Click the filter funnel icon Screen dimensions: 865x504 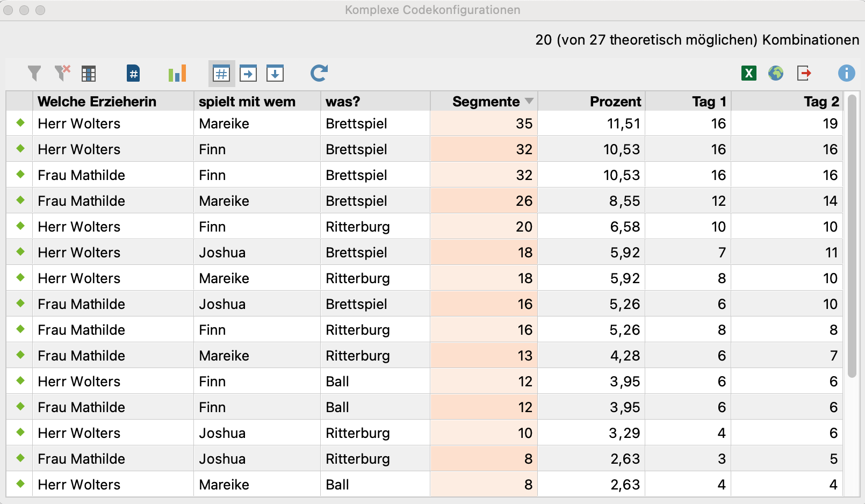34,73
